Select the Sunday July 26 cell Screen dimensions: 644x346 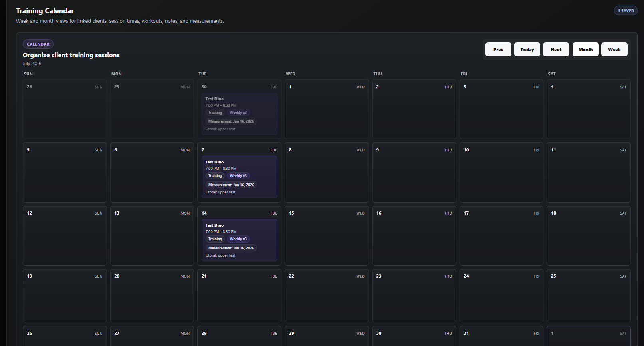(x=65, y=336)
